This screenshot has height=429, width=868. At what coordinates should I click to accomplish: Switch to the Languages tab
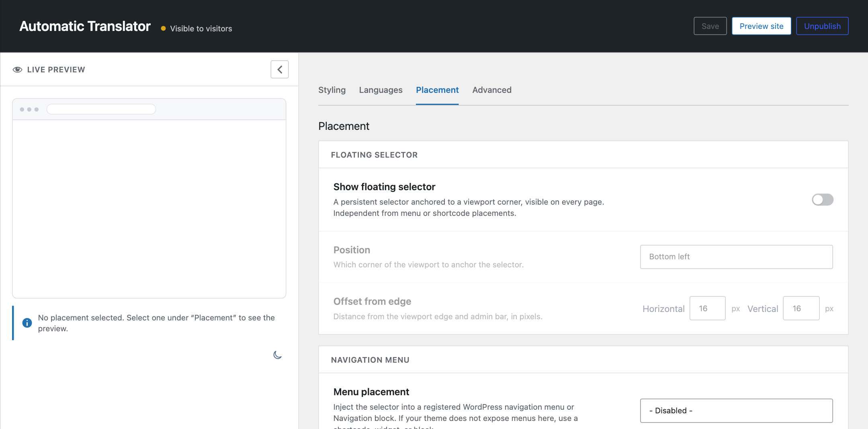pyautogui.click(x=381, y=90)
